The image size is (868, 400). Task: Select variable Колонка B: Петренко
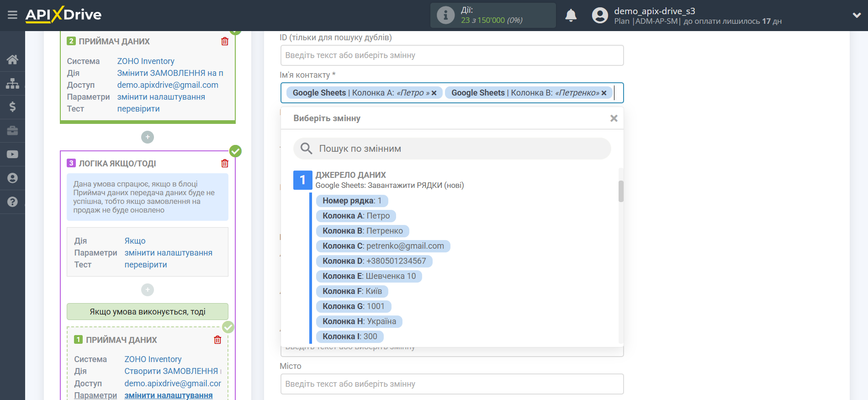(x=363, y=231)
